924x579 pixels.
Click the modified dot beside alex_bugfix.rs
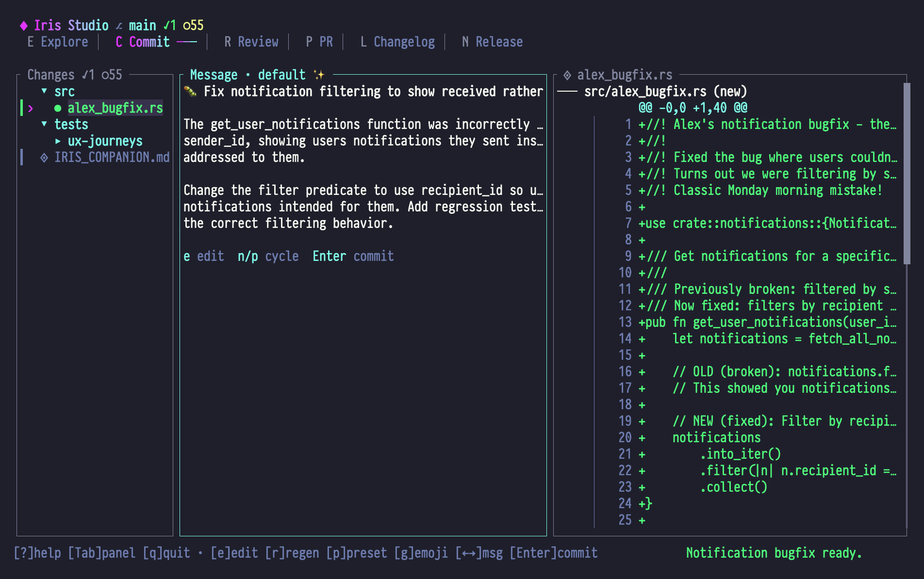58,108
